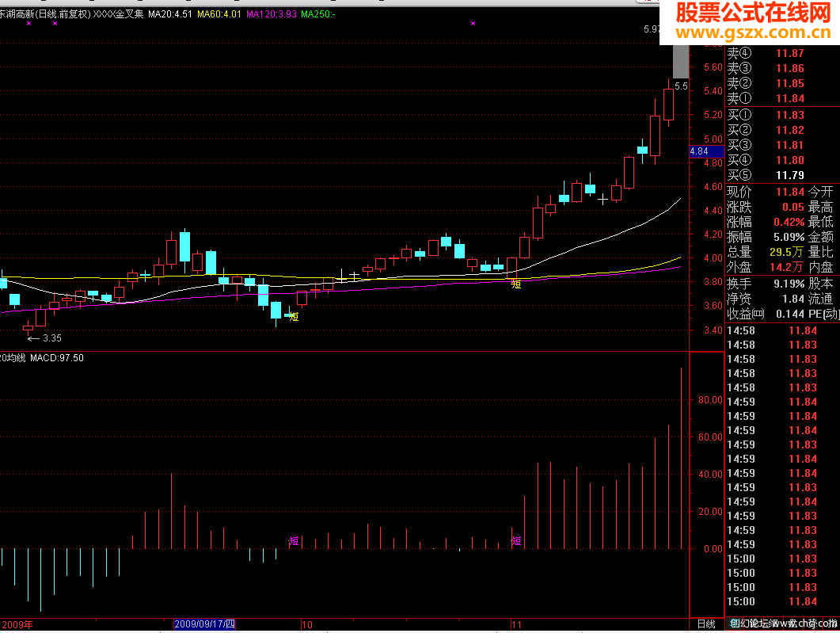Click the gray scrollbar thumb beside chart
The image size is (840, 633).
coord(680,62)
